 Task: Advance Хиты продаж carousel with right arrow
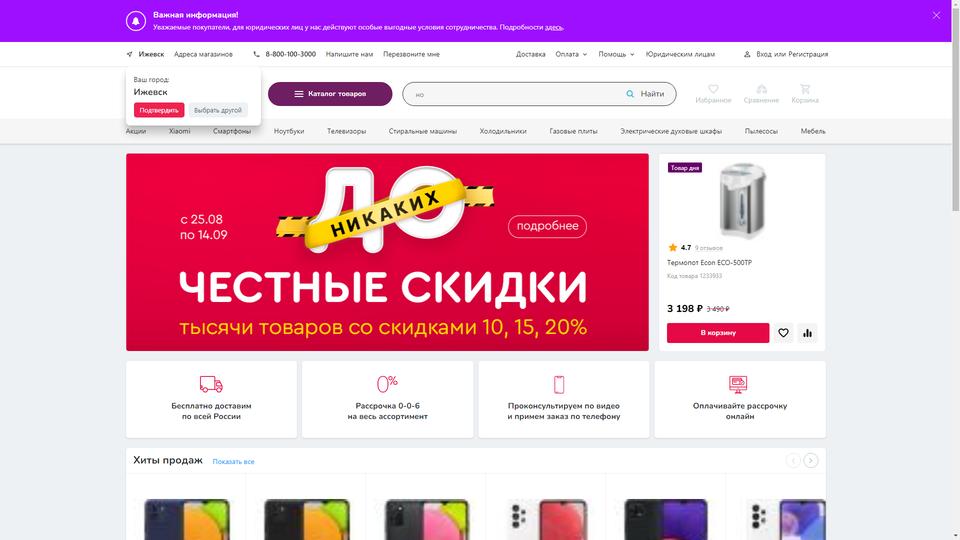pos(811,460)
